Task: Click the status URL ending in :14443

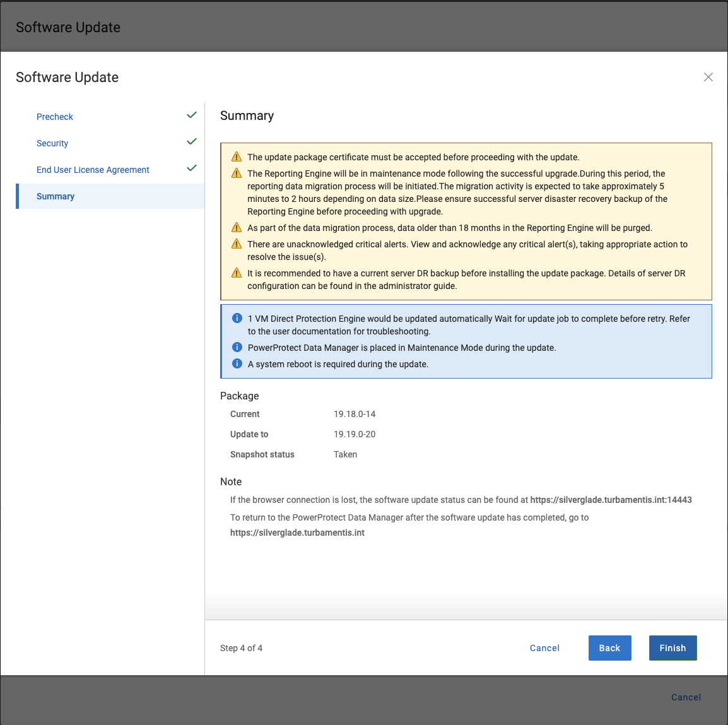Action: (x=611, y=500)
